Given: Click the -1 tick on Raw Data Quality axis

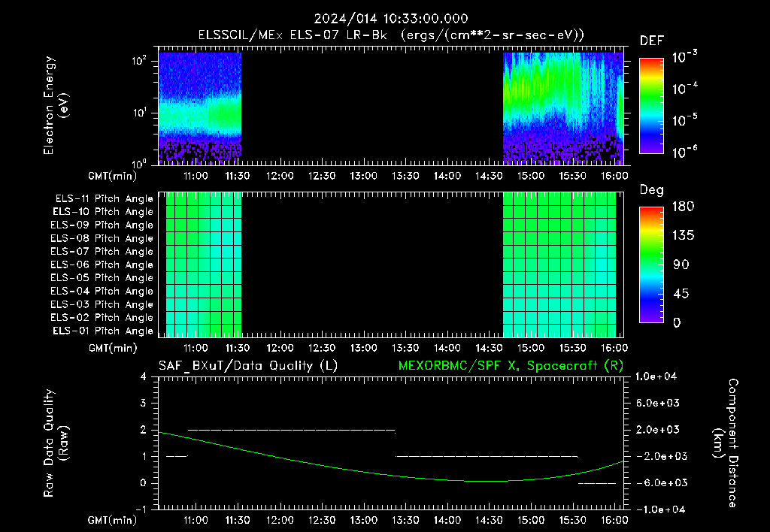Looking at the screenshot, I should point(141,509).
